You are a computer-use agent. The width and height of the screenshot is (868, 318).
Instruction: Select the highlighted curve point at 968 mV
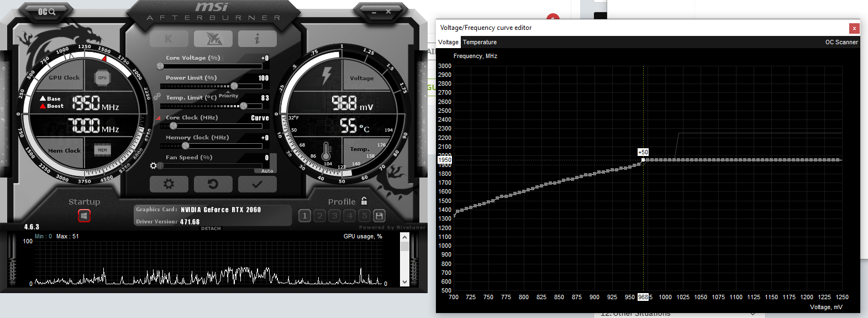tap(643, 160)
